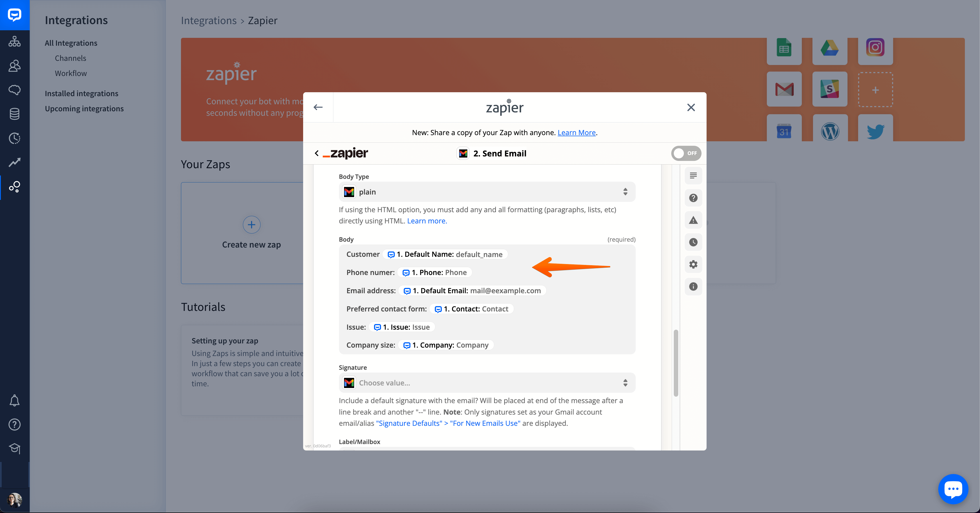Open the Zapier help question icon

click(x=693, y=198)
